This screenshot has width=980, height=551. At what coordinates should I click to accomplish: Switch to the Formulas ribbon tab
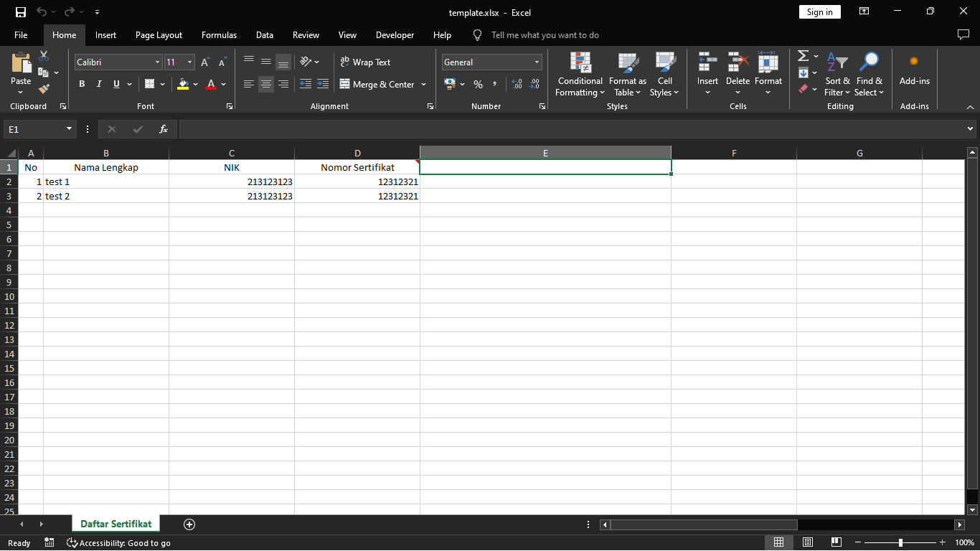219,35
